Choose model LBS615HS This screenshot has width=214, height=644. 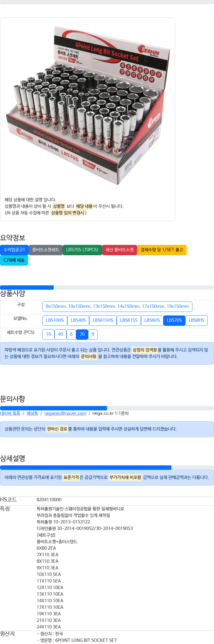(x=103, y=320)
